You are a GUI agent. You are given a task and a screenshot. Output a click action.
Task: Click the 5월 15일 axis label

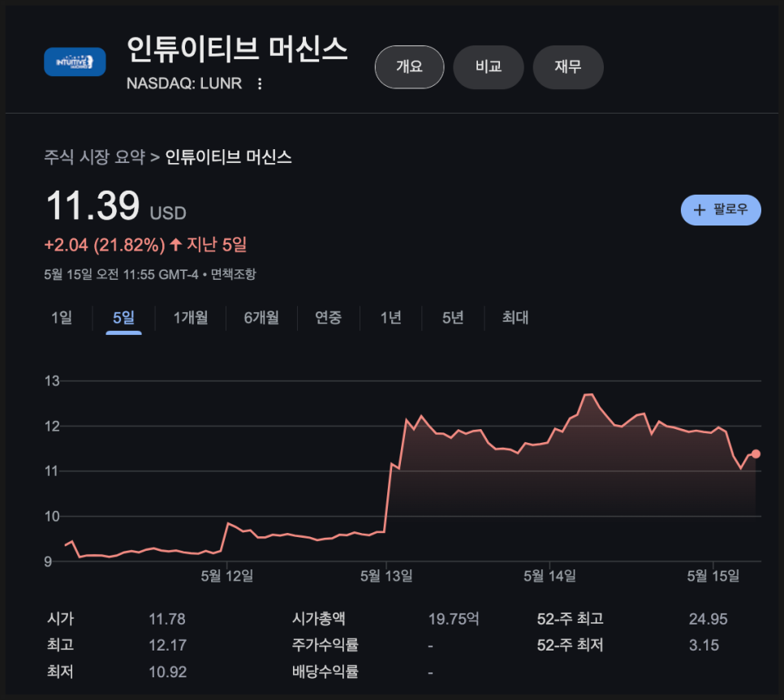coord(713,576)
